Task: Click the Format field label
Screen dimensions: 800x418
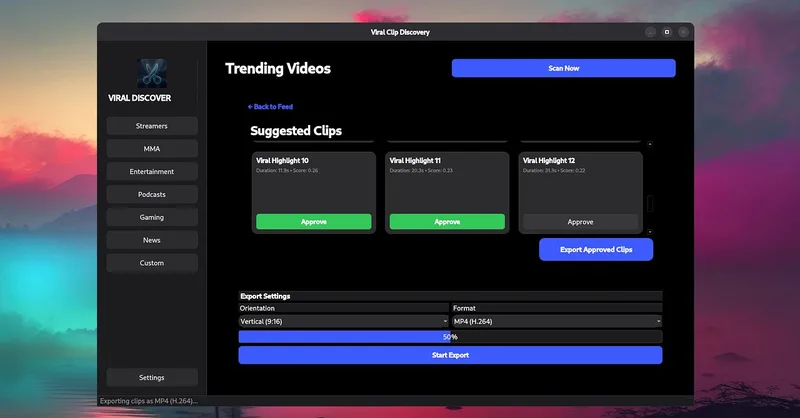Action: pyautogui.click(x=464, y=308)
